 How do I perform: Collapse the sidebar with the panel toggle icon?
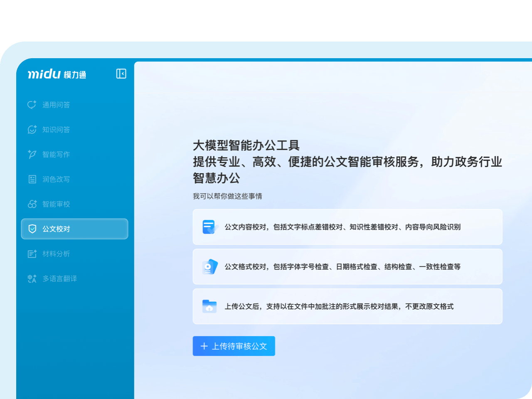click(x=121, y=74)
